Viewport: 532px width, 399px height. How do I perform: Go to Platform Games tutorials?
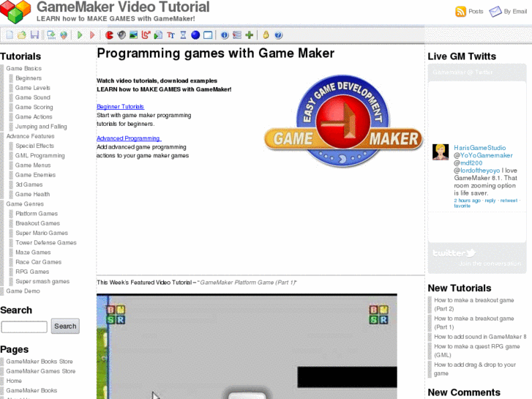click(37, 214)
